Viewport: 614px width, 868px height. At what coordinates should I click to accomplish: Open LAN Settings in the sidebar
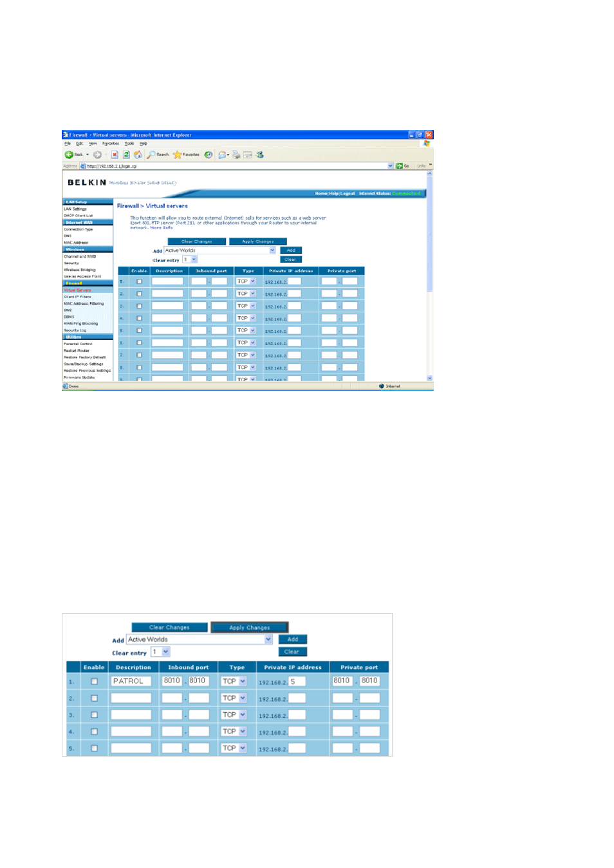75,209
